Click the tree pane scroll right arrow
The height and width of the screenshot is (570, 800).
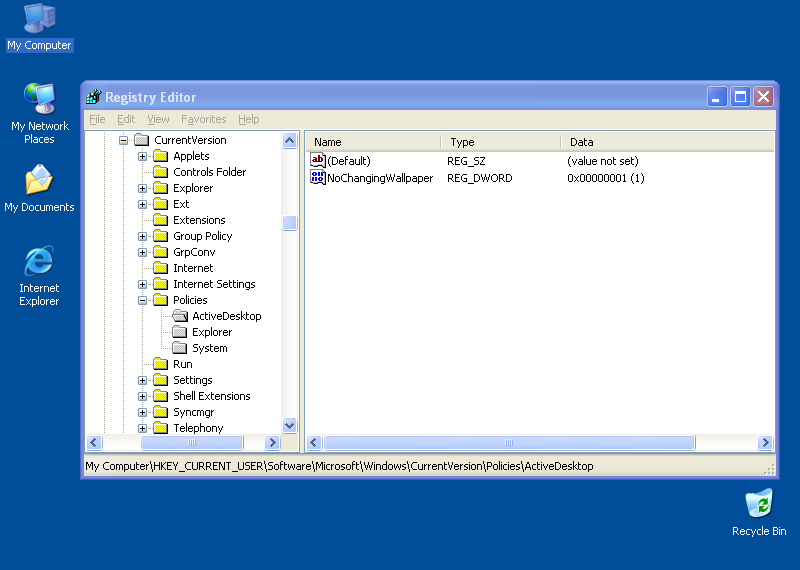272,442
